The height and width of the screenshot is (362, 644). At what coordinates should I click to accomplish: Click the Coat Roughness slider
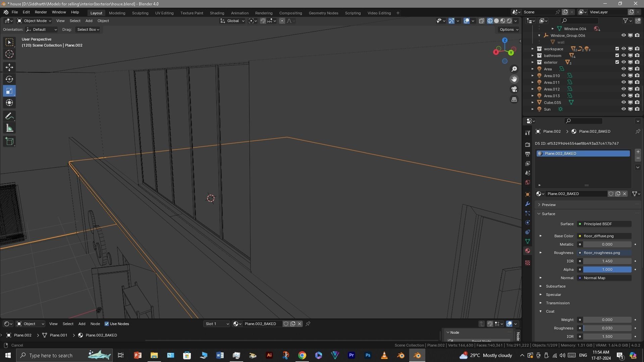tap(607, 328)
